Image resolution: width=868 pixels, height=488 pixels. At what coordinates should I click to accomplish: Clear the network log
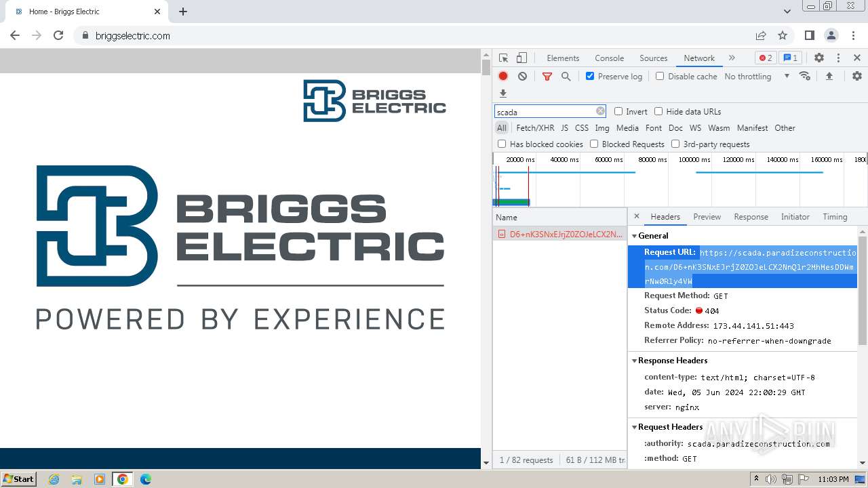pyautogui.click(x=522, y=77)
